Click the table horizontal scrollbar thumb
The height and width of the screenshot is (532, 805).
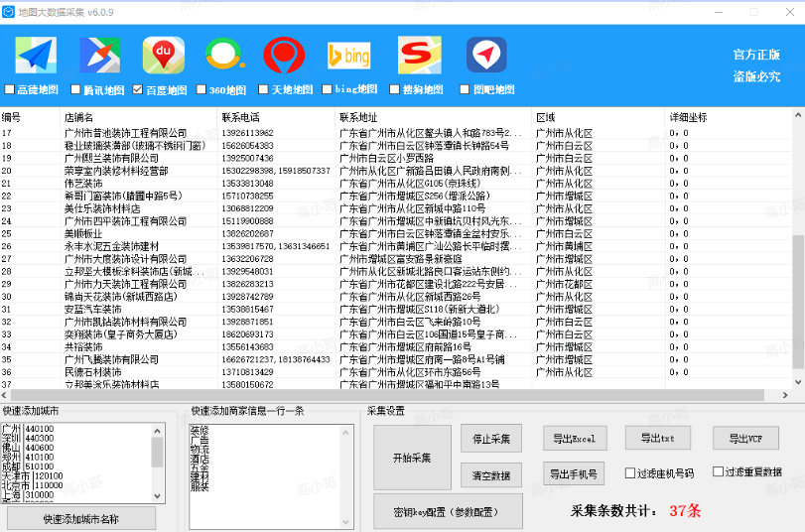[x=387, y=395]
